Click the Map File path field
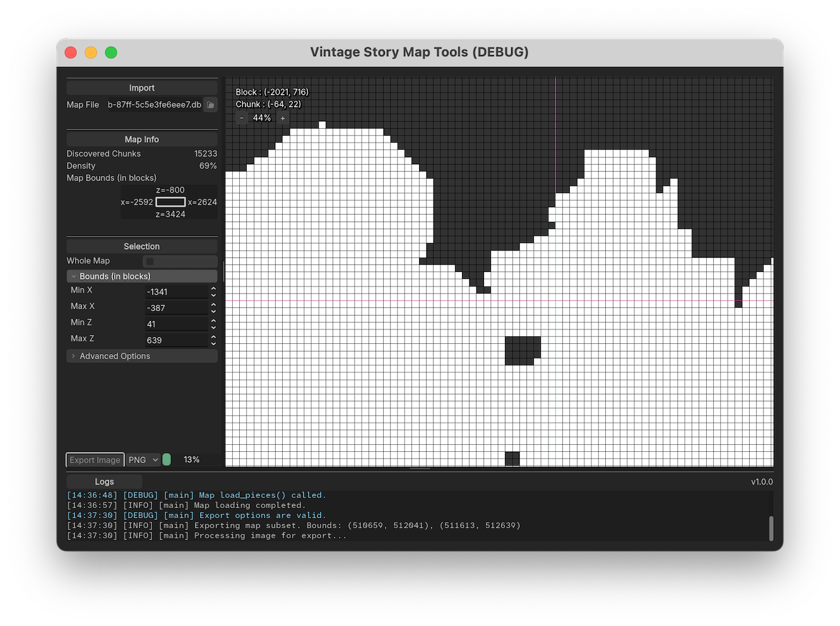The image size is (840, 626). [154, 105]
